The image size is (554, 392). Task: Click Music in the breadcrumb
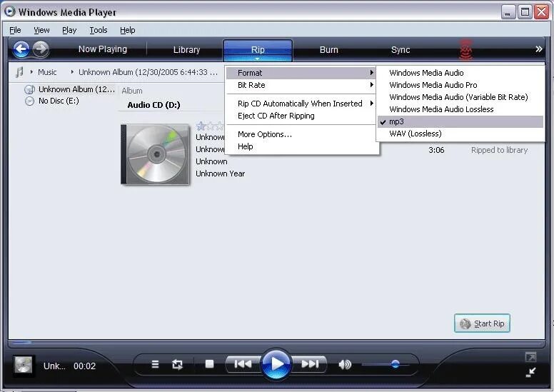[x=47, y=72]
